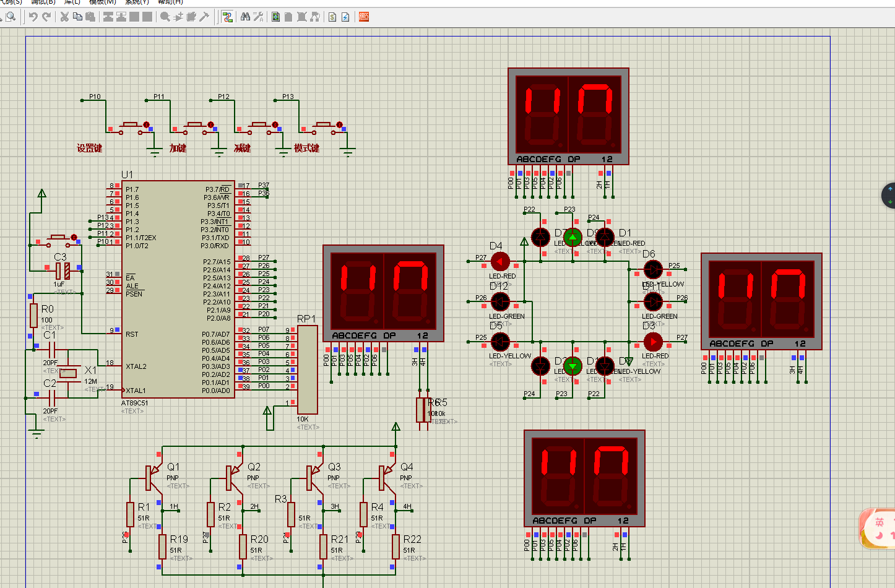
Task: Open Pick Parts from library
Action: pyautogui.click(x=165, y=17)
